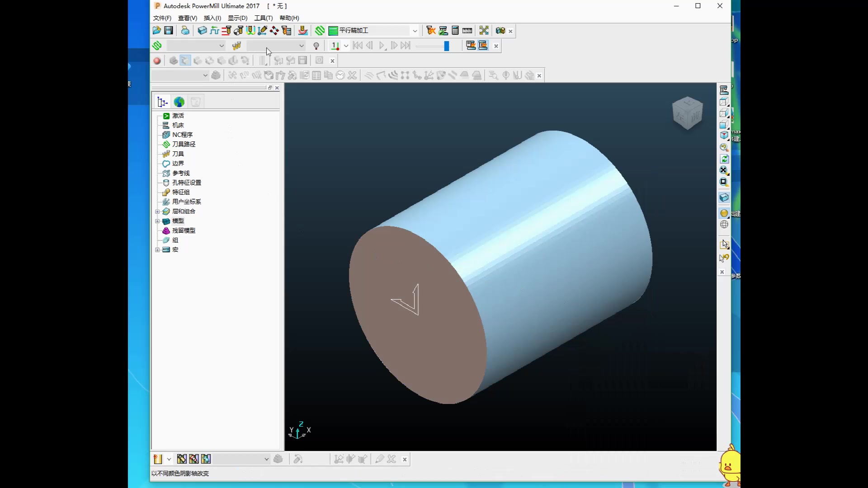Screen dimensions: 868x488
Task: Open the 工具(T) menu
Action: [263, 18]
